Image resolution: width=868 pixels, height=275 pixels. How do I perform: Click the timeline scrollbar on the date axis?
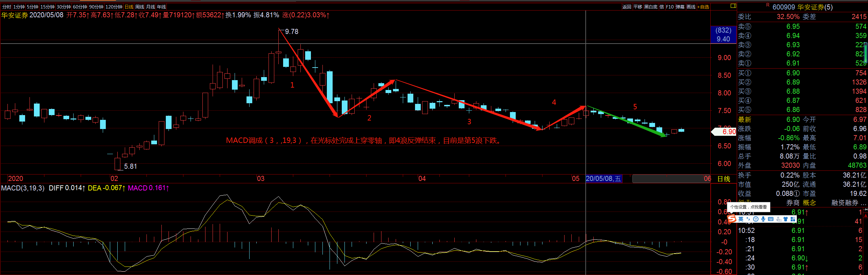point(671,179)
